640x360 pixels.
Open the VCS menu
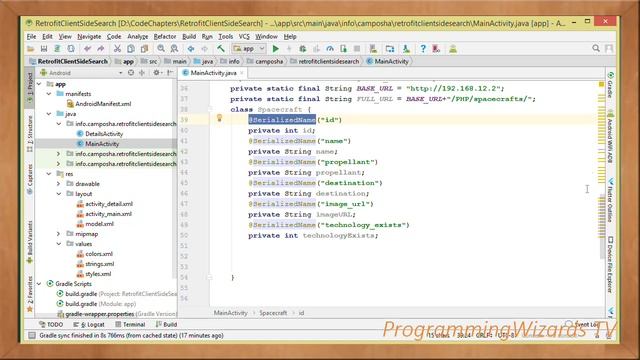click(244, 36)
